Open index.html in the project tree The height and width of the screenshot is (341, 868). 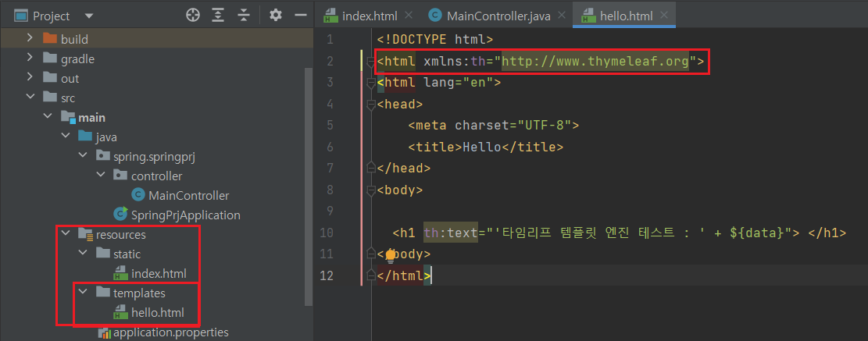tap(159, 274)
